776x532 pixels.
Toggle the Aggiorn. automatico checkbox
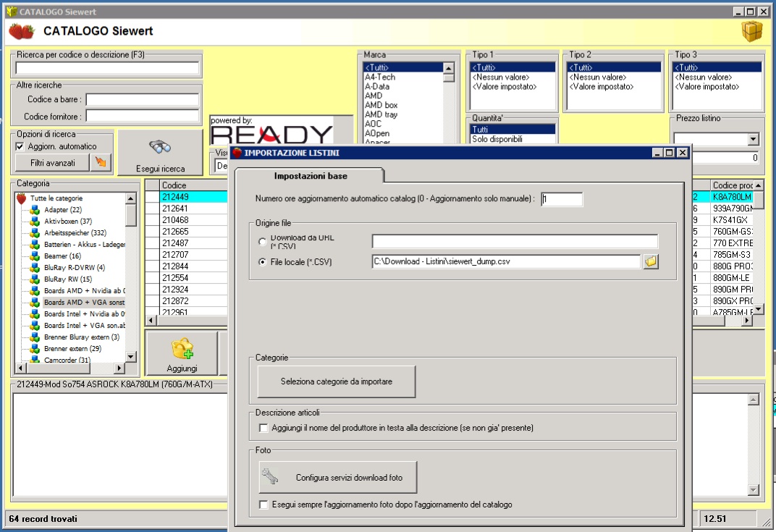pos(20,146)
